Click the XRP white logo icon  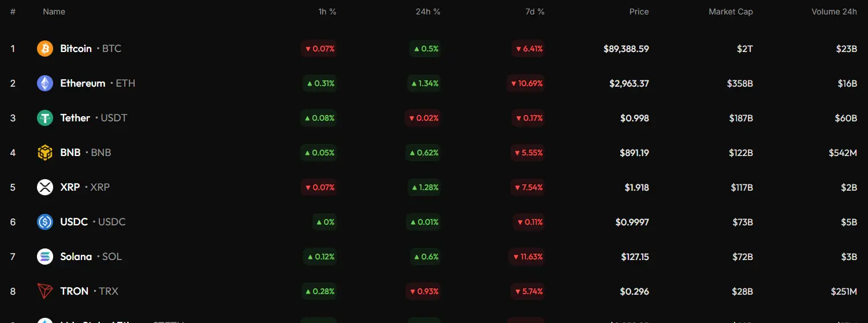tap(45, 187)
